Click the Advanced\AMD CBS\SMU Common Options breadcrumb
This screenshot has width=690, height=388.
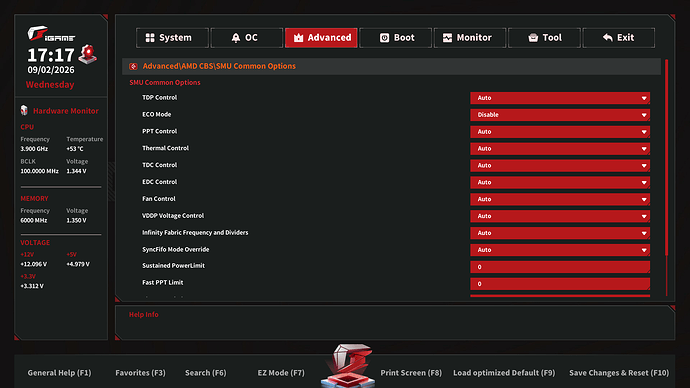219,66
